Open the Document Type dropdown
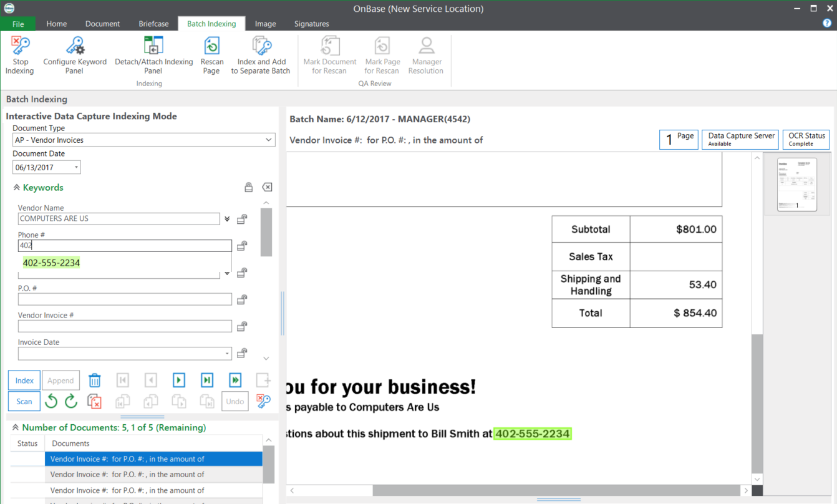The height and width of the screenshot is (504, 837). pos(268,140)
